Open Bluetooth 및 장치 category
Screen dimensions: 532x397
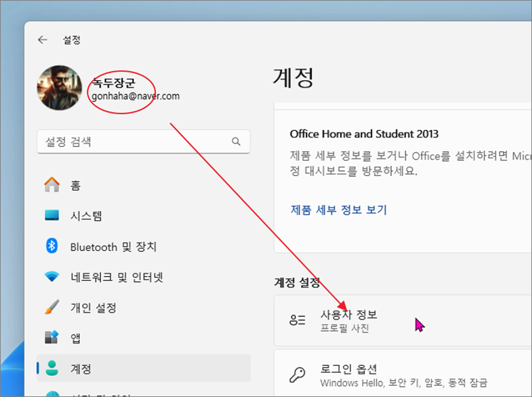(x=144, y=247)
